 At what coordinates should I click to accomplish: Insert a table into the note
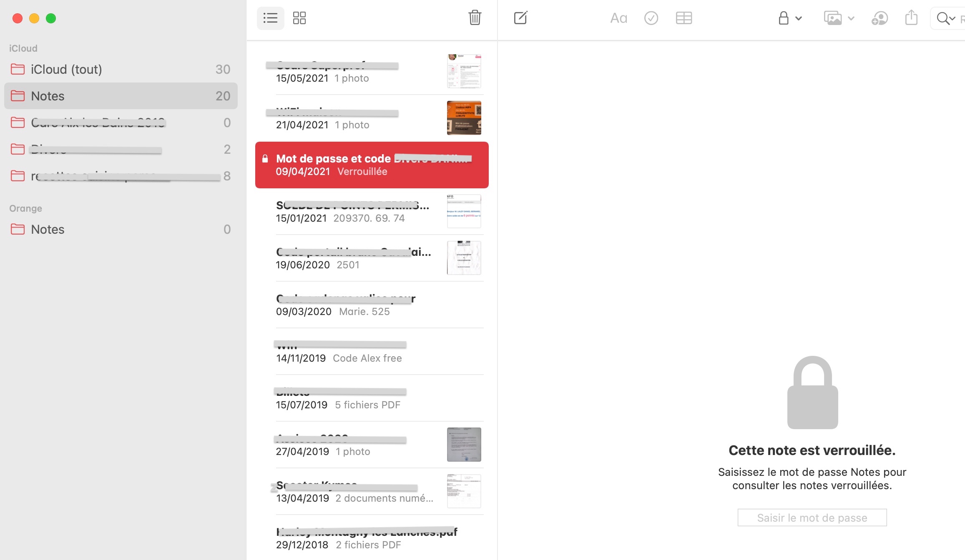(684, 18)
